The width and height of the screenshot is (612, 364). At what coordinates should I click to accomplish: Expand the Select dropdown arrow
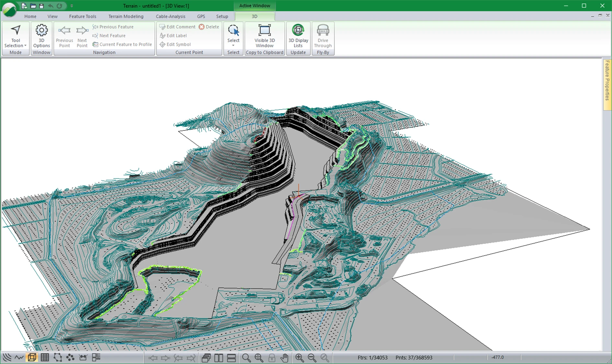233,45
